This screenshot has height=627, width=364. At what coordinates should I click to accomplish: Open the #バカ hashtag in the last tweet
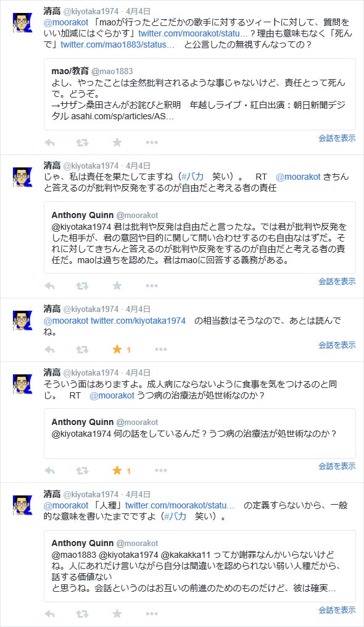tap(175, 516)
